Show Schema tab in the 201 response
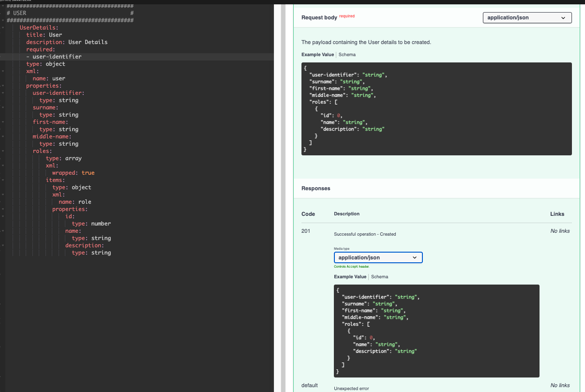585x392 pixels. [379, 277]
